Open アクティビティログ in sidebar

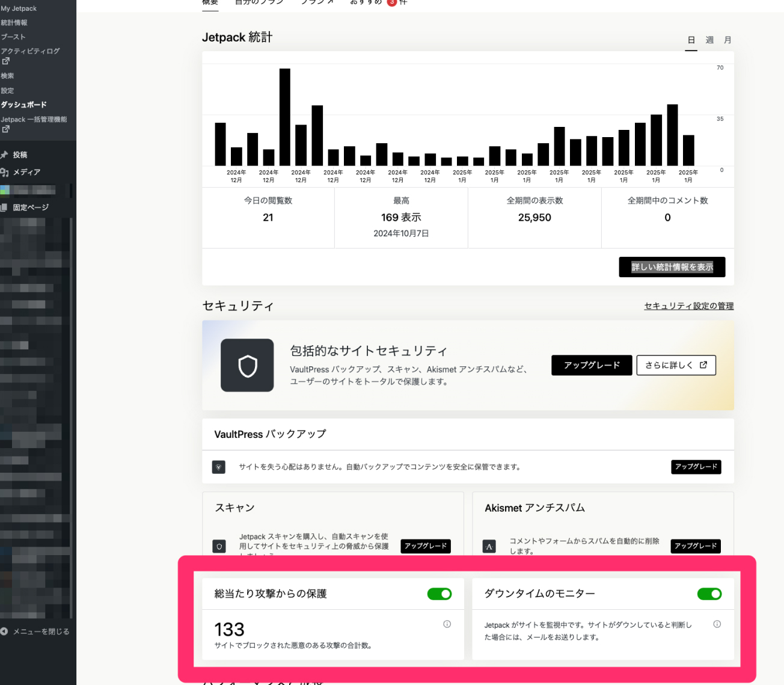(30, 51)
